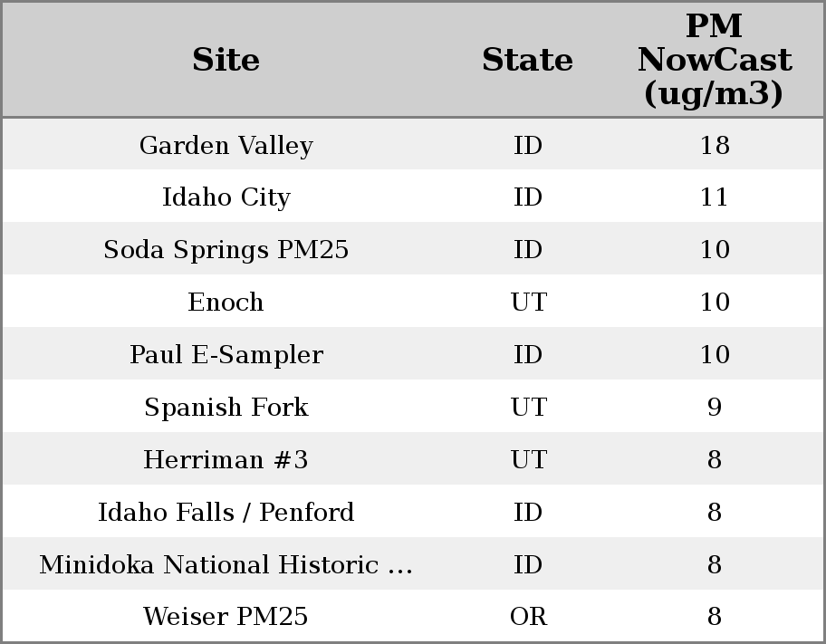Click the Spanish Fork site
This screenshot has width=826, height=644.
(x=226, y=408)
